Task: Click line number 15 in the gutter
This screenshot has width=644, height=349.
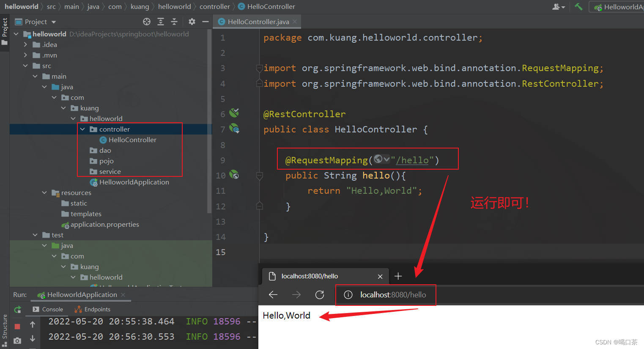Action: tap(221, 252)
